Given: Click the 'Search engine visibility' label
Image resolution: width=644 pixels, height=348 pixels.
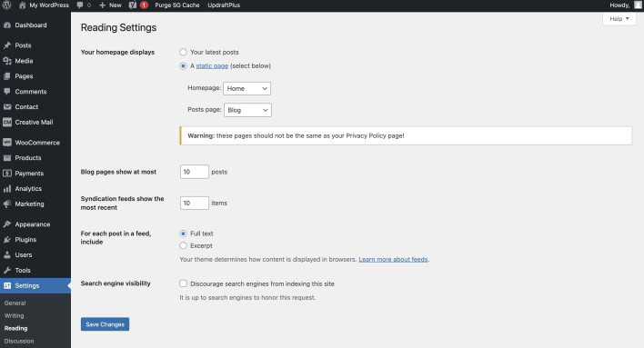Looking at the screenshot, I should tap(116, 283).
